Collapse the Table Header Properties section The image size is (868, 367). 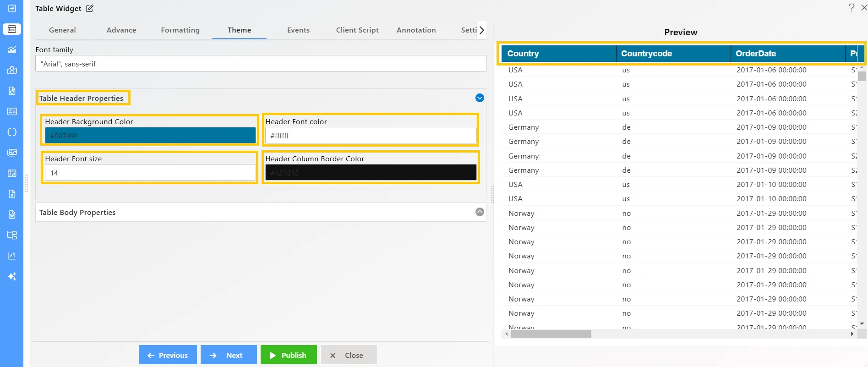point(480,98)
